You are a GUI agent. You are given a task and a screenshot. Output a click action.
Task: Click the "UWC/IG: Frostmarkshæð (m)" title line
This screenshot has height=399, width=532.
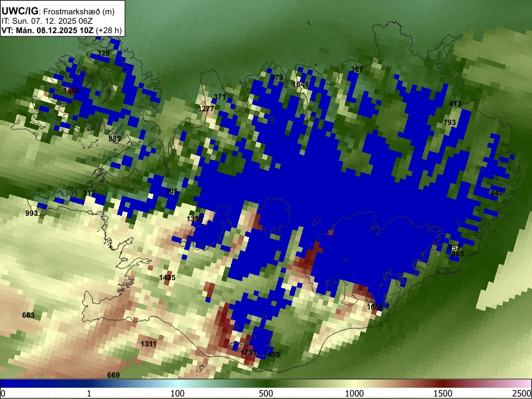coord(58,11)
